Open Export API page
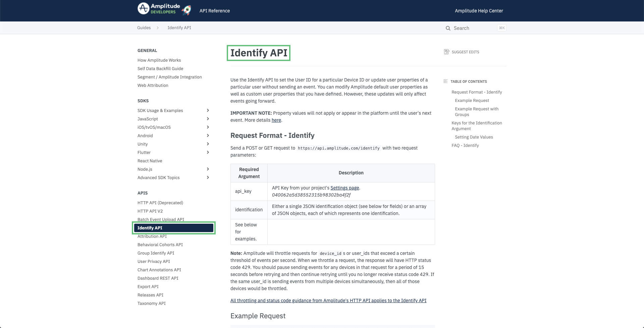 [148, 286]
